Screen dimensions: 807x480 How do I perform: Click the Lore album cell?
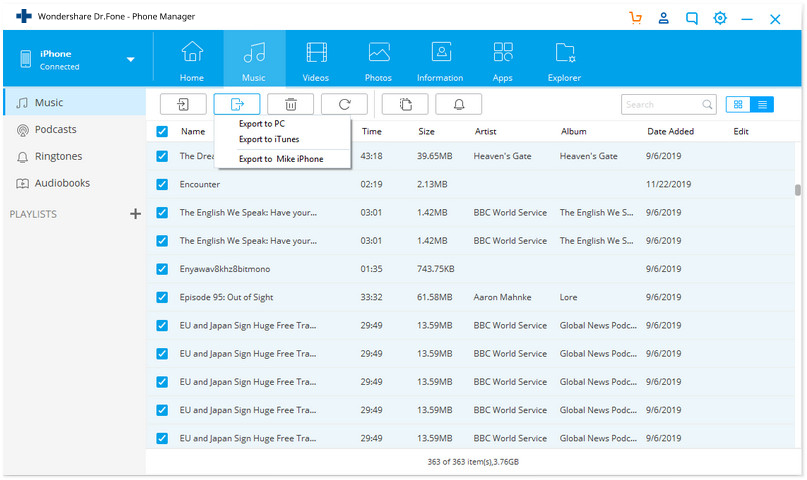pyautogui.click(x=568, y=297)
